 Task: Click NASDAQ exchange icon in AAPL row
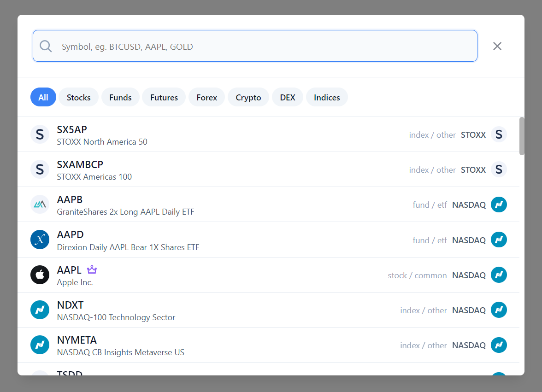tap(499, 275)
